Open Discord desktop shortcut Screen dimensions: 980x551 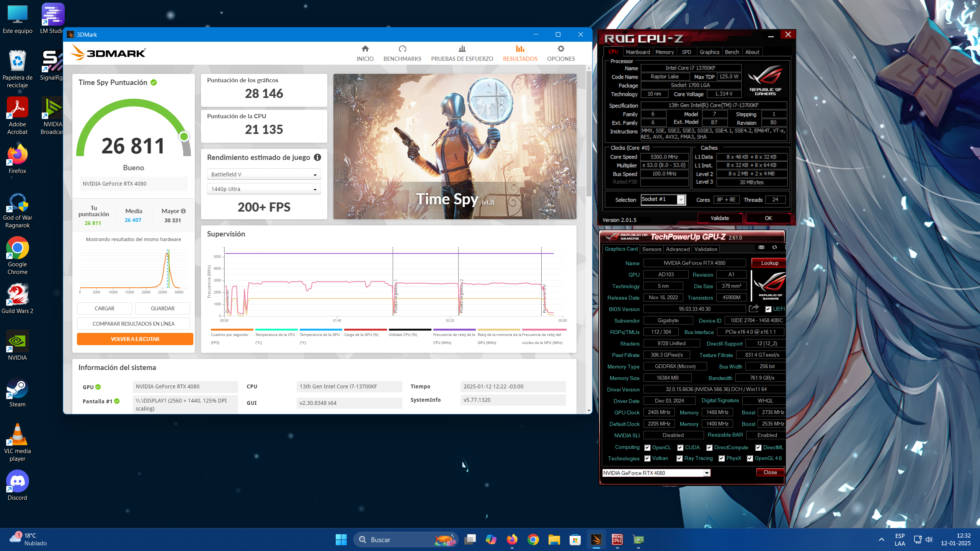[18, 486]
